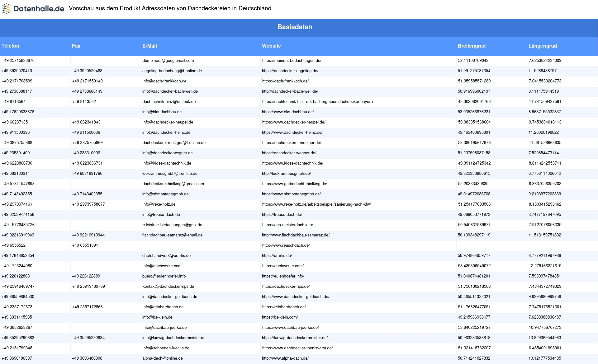Click email e.leistner-bedachungen@gmx.de
Image resolution: width=598 pixels, height=364 pixels.
[x=172, y=225]
